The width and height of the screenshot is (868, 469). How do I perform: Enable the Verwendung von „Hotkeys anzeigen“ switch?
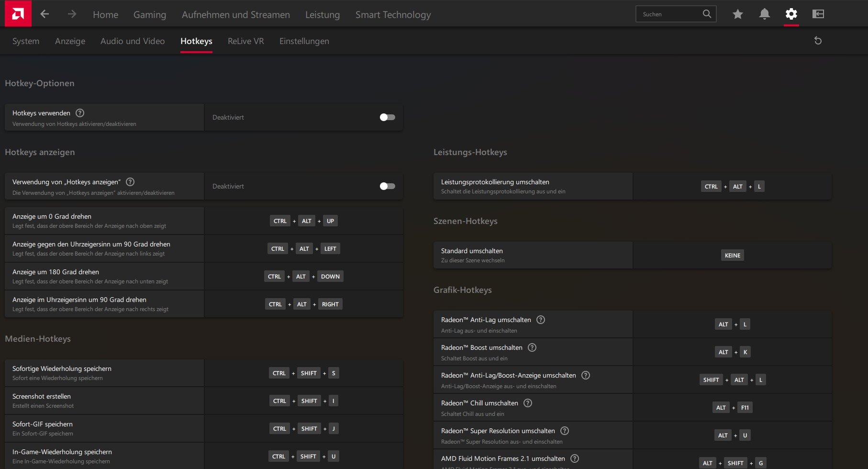[x=387, y=186]
